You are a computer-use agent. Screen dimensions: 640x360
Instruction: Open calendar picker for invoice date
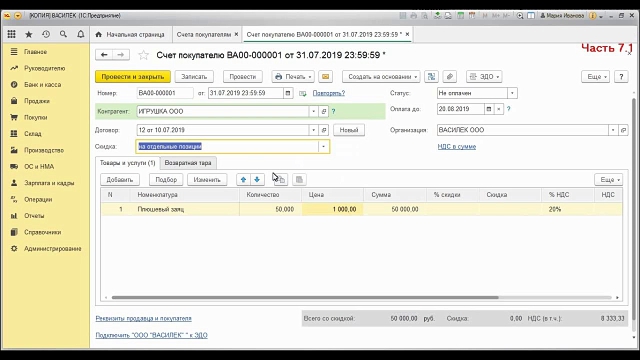click(288, 93)
